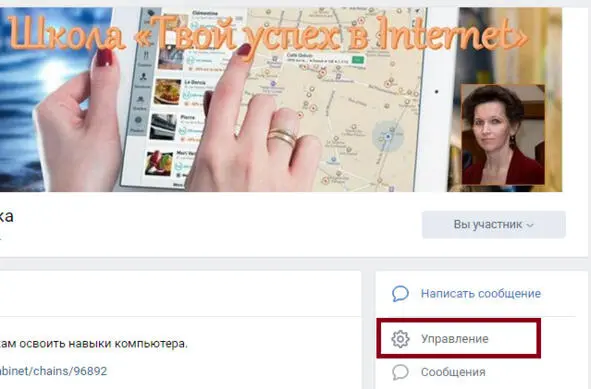Click the gear icon beside Управление
The height and width of the screenshot is (389, 591).
click(400, 339)
